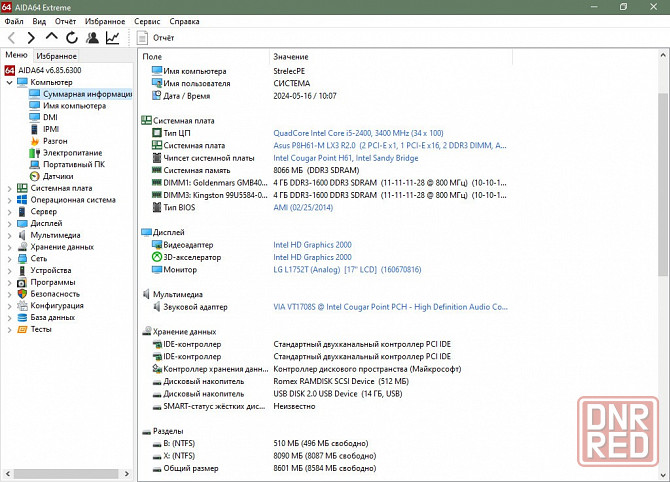The image size is (670, 482).
Task: Go back with the left arrow toolbar icon
Action: [x=12, y=38]
